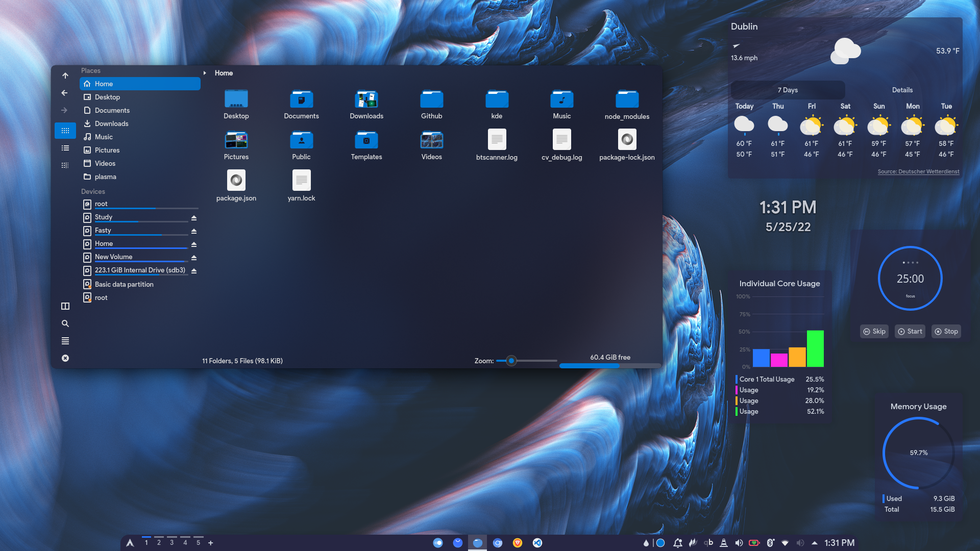Switch to icons view mode

pos(65,131)
